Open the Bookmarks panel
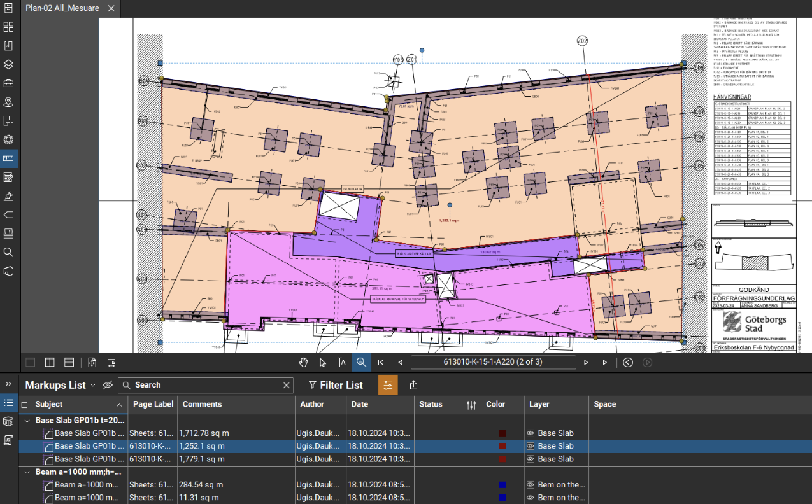This screenshot has height=504, width=812. [9, 46]
